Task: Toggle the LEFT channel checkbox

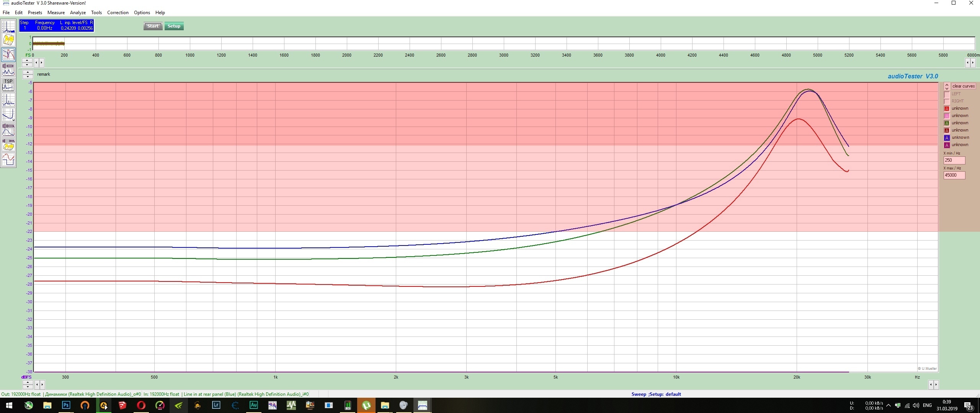Action: coord(947,94)
